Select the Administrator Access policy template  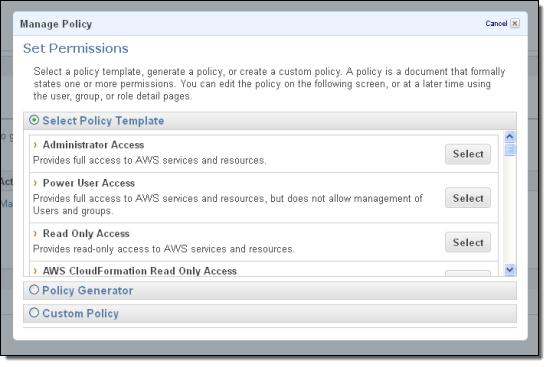(468, 154)
